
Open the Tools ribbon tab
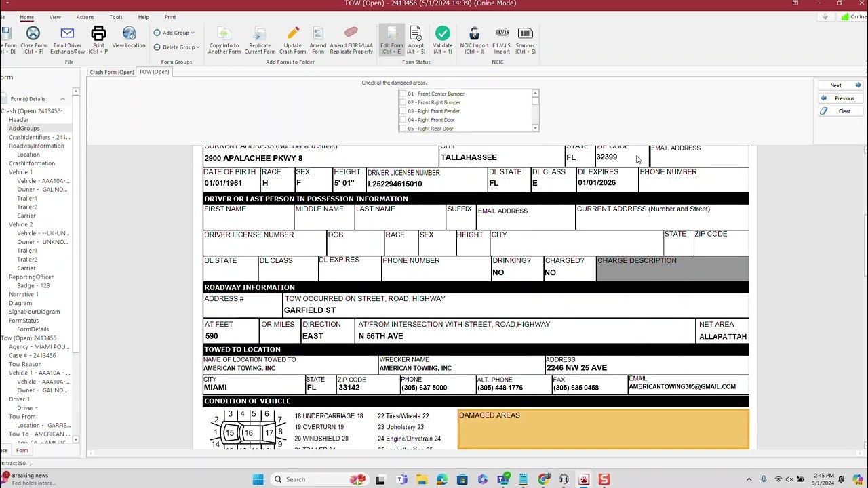[x=116, y=17]
